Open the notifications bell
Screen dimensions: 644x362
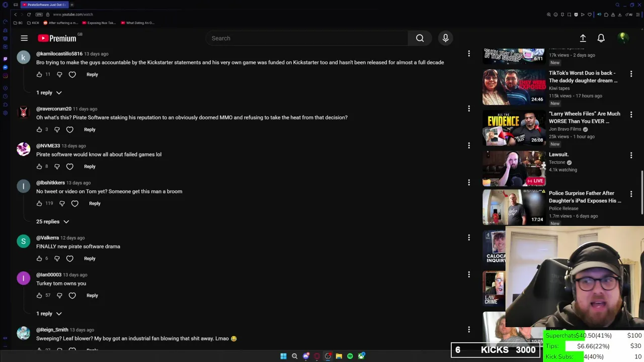(601, 38)
